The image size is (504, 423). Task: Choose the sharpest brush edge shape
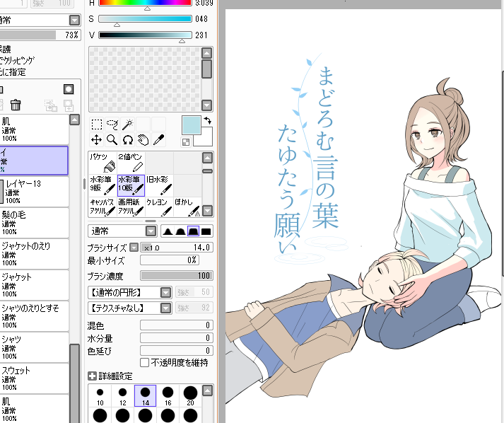click(168, 231)
